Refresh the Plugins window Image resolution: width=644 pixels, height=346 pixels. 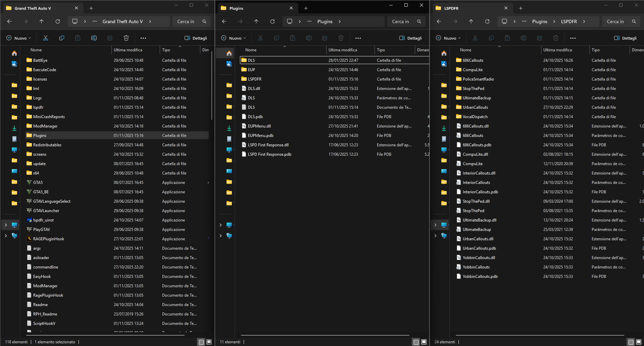[x=273, y=21]
